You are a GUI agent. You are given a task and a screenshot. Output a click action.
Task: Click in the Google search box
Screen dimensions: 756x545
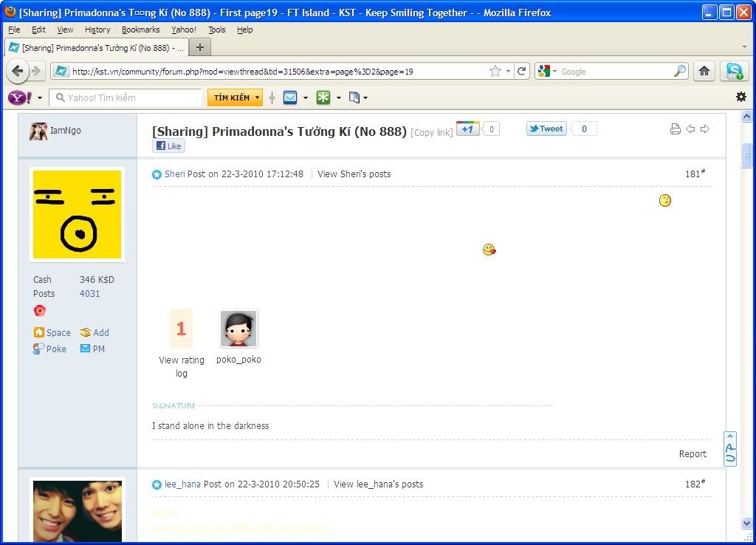(616, 72)
